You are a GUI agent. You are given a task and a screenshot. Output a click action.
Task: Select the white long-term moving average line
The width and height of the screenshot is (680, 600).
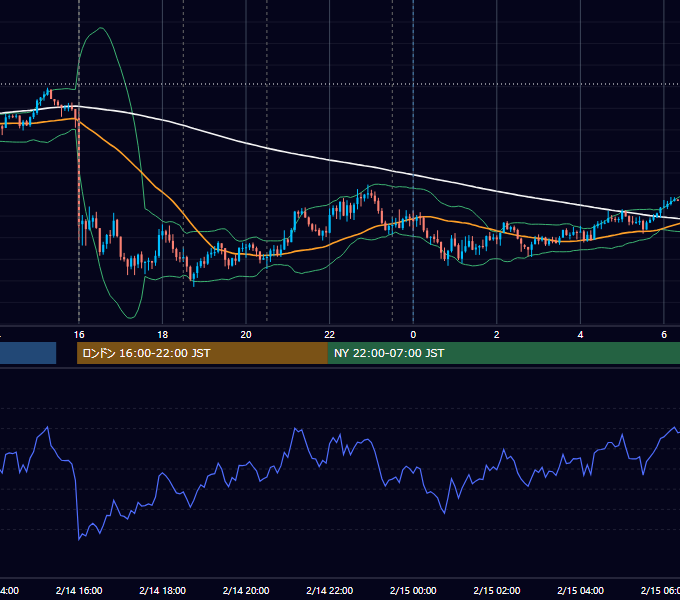tap(330, 160)
